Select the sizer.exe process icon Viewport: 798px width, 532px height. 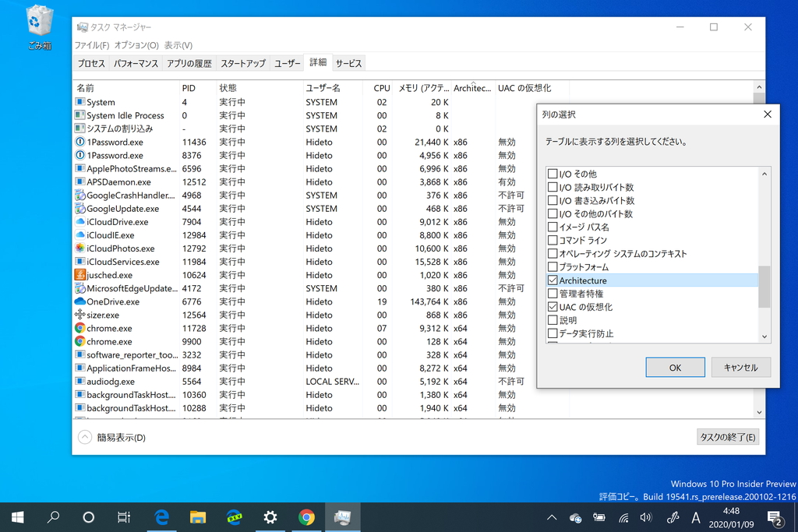coord(80,315)
